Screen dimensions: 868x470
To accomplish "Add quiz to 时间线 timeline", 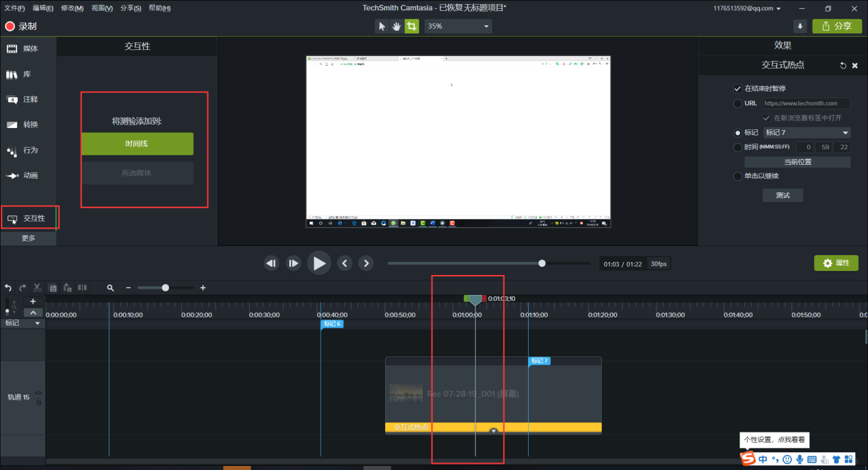I will point(137,144).
